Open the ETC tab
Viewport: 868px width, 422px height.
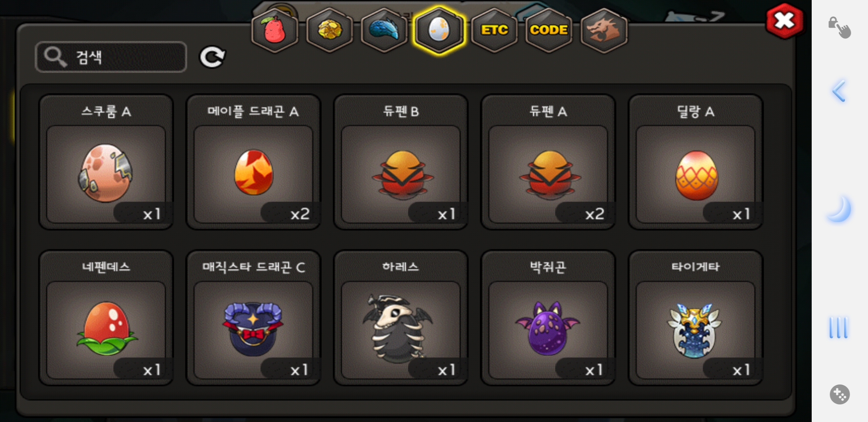495,30
